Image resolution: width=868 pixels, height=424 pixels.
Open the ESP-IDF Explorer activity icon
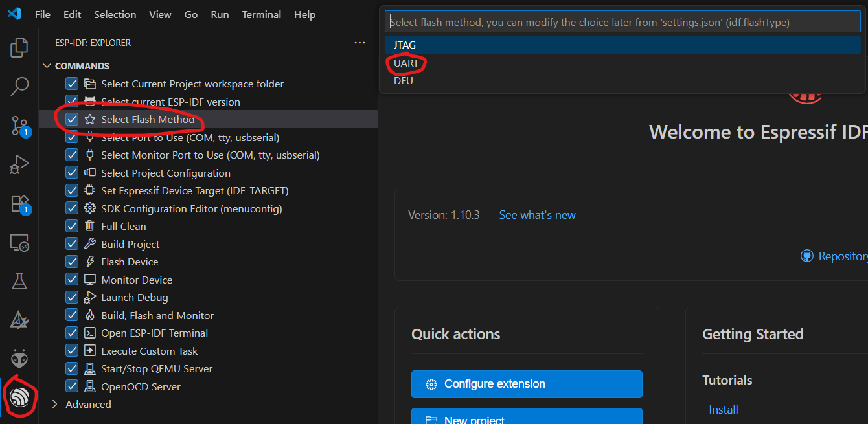19,397
